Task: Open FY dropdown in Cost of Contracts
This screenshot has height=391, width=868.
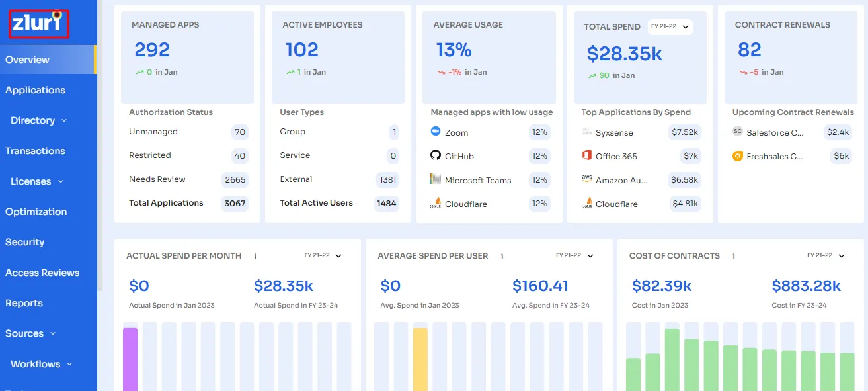Action: [x=826, y=255]
